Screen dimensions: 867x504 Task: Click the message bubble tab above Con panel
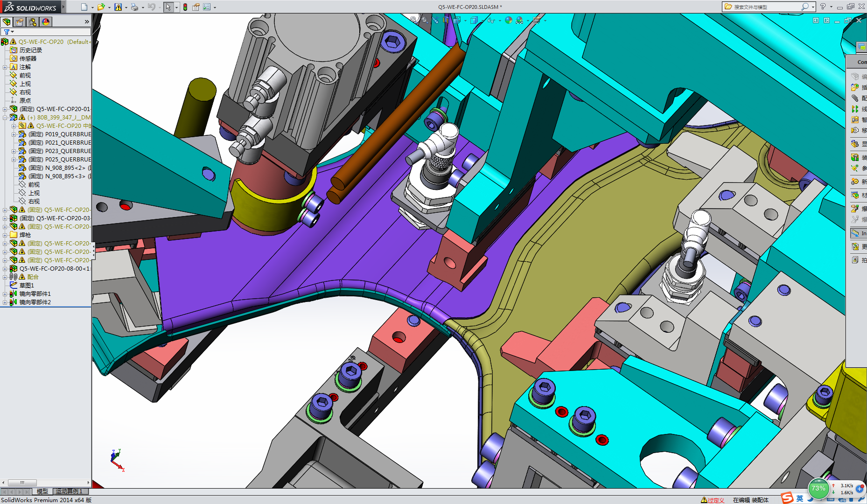[861, 47]
